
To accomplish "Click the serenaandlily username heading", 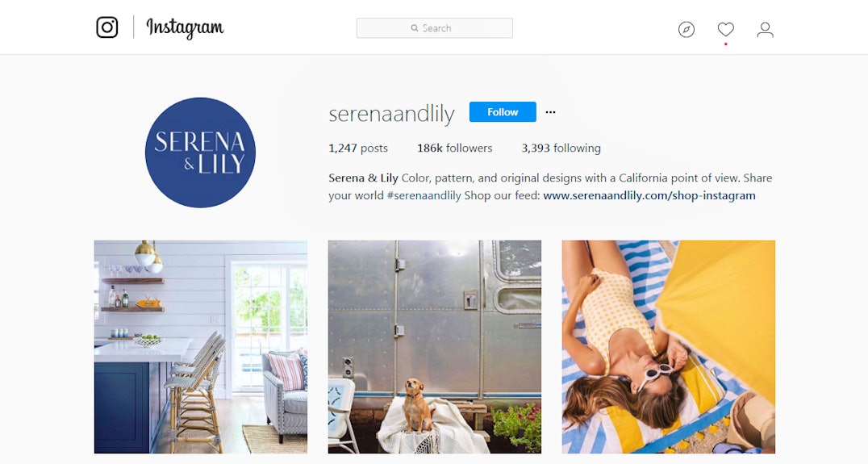I will (x=391, y=114).
